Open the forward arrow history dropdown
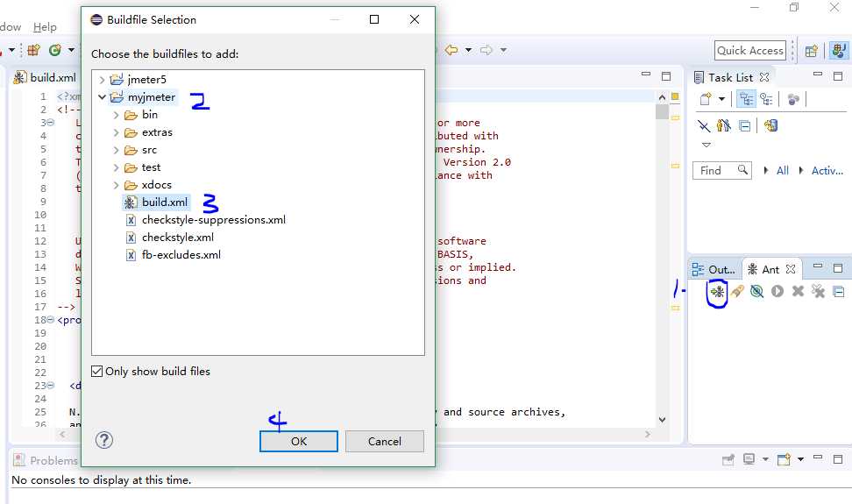 pyautogui.click(x=504, y=50)
